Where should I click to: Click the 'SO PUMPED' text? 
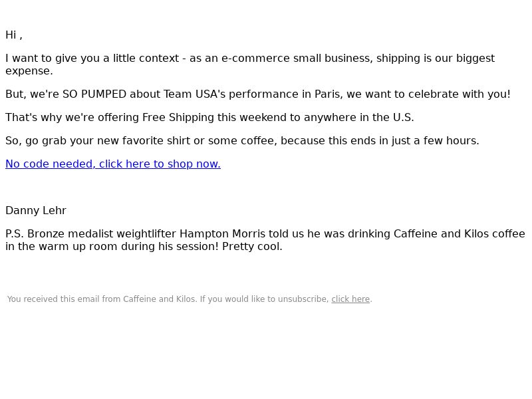[94, 94]
